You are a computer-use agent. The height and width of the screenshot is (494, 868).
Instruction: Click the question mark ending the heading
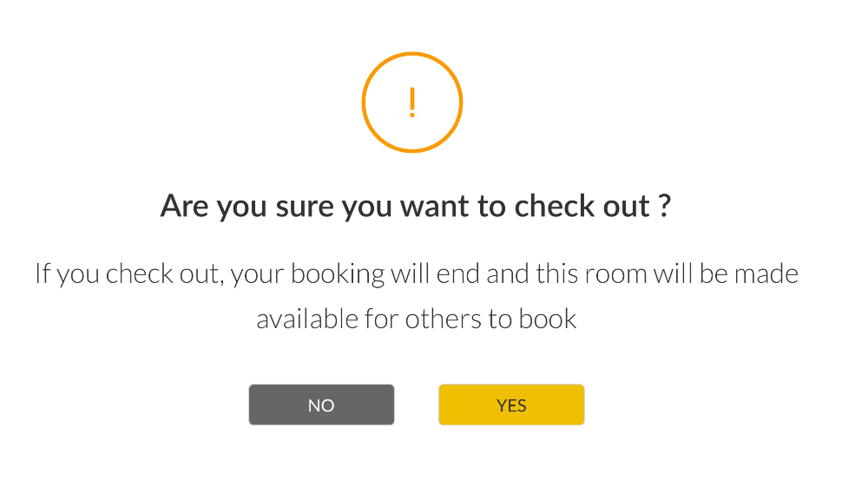coord(665,206)
